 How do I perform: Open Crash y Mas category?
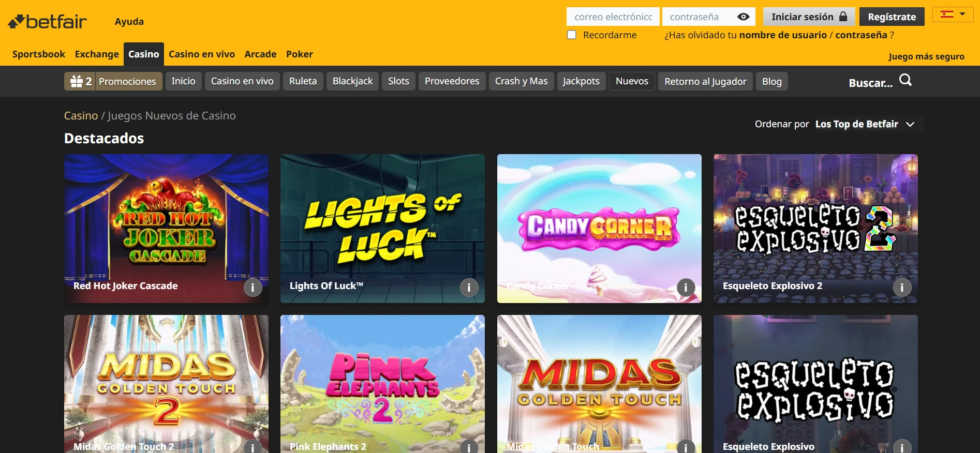[x=522, y=81]
